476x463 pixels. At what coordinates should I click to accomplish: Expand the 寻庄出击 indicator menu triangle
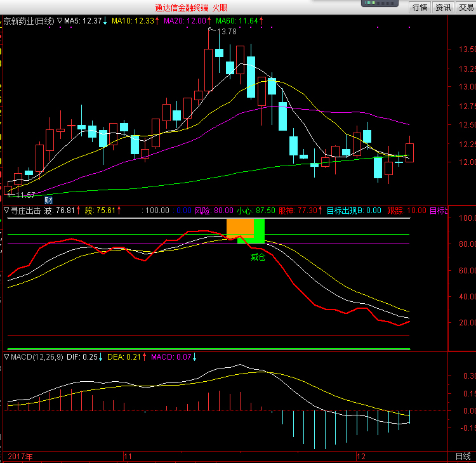click(x=6, y=211)
